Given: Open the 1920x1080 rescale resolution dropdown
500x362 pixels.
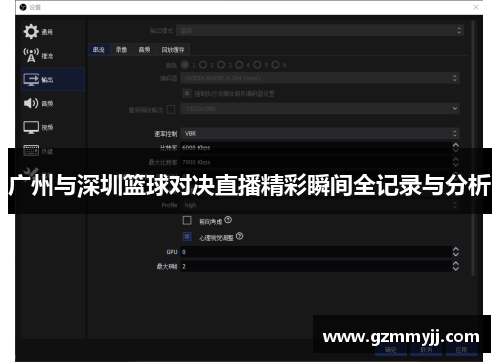Looking at the screenshot, I should (320, 108).
